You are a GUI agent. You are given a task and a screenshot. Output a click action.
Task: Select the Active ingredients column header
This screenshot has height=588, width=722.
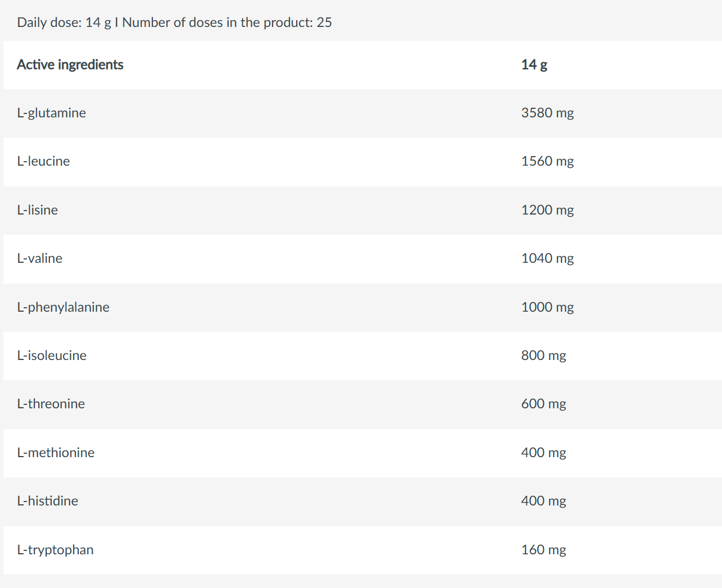(x=70, y=65)
